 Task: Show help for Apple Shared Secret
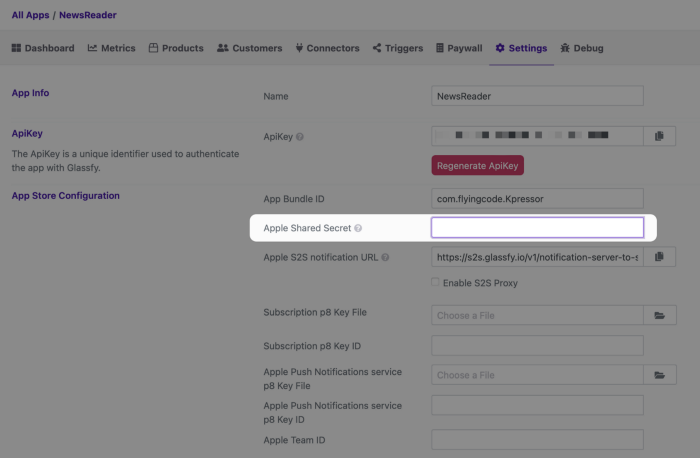pyautogui.click(x=358, y=228)
